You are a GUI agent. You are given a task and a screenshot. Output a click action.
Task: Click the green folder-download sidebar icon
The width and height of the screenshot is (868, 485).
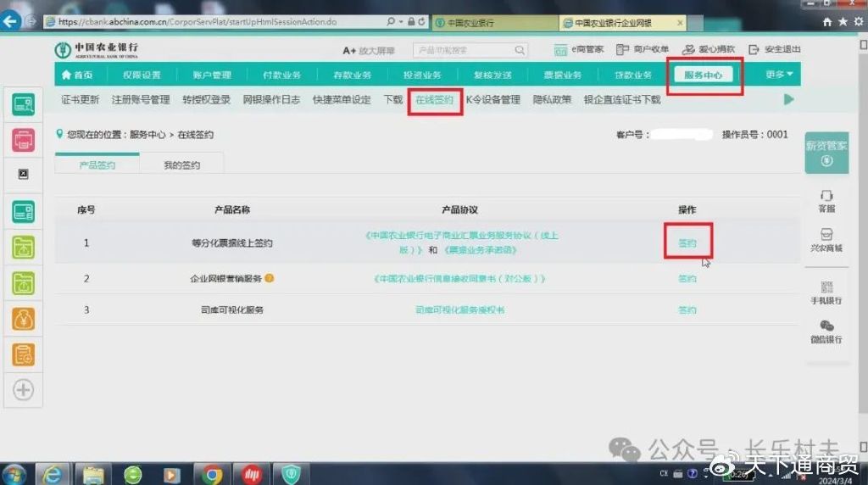coord(23,283)
